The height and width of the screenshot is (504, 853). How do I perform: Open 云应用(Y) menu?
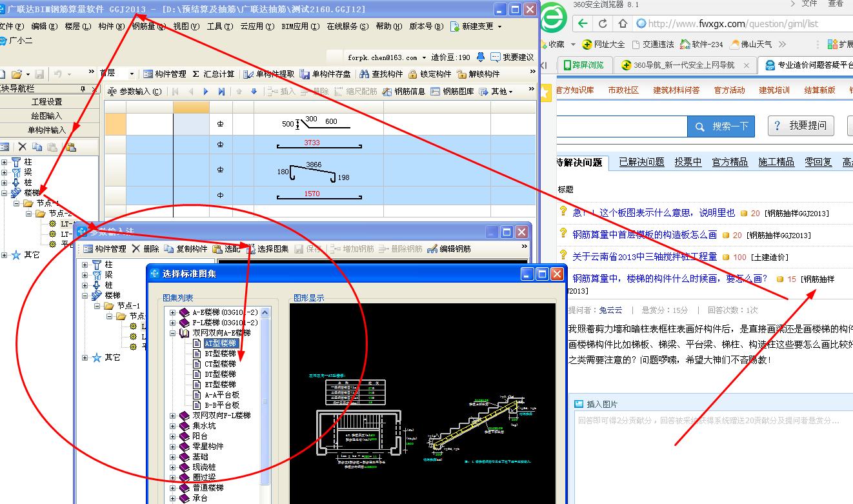[x=256, y=26]
